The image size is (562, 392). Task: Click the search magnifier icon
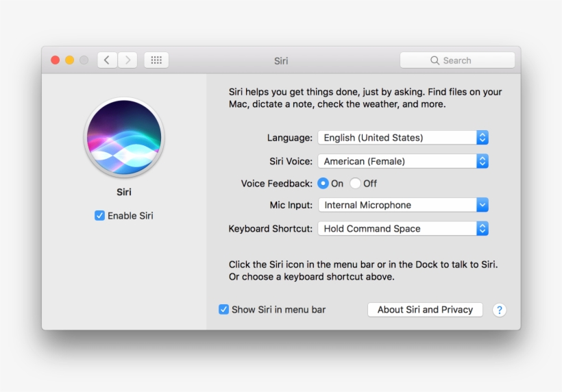point(435,60)
